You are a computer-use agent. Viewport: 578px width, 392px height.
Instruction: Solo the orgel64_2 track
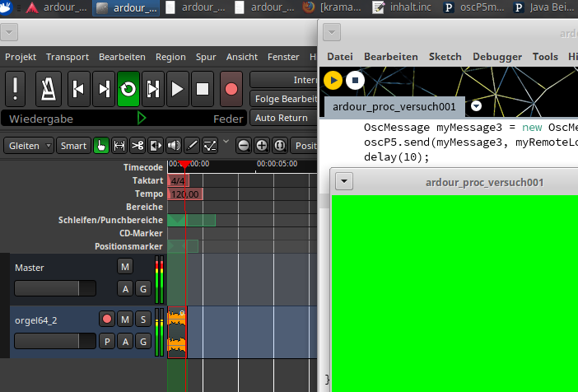coord(142,319)
